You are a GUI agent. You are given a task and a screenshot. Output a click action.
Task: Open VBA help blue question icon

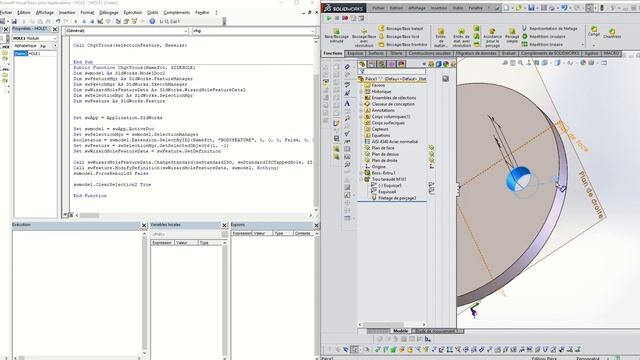click(152, 21)
